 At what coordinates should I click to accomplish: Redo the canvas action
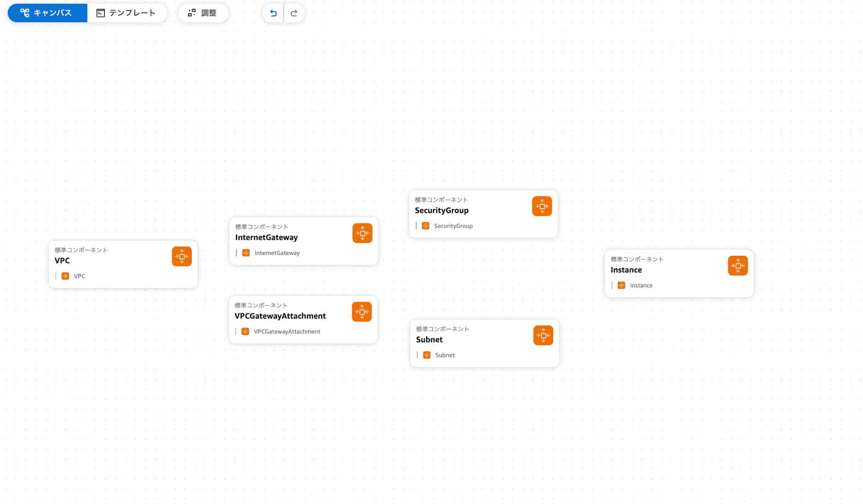(x=294, y=13)
